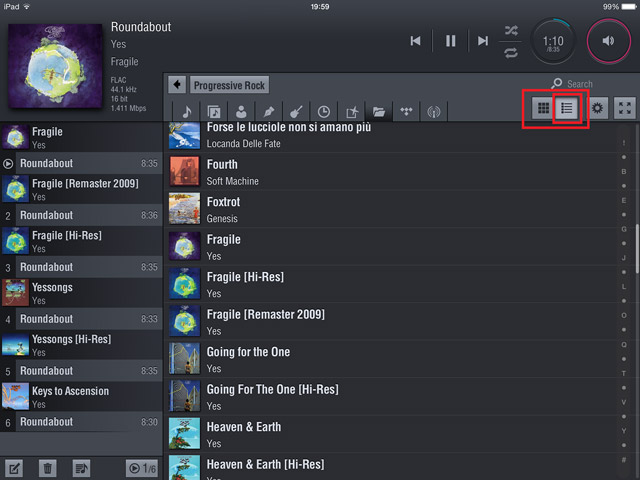Edit the play queue with the pencil icon

coord(14,468)
